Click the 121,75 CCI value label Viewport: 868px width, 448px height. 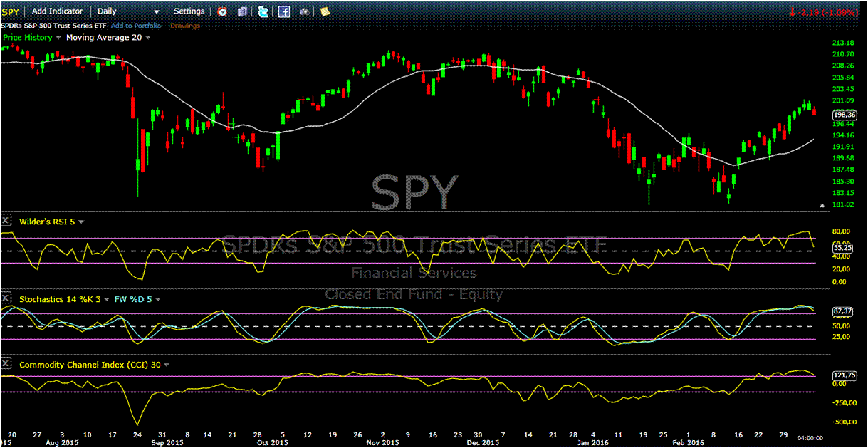[843, 374]
